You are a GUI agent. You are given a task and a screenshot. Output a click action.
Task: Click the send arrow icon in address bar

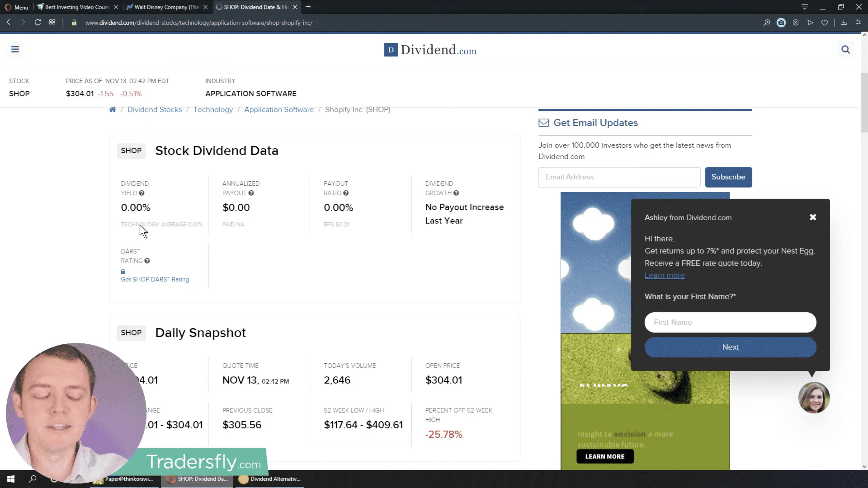(x=810, y=23)
